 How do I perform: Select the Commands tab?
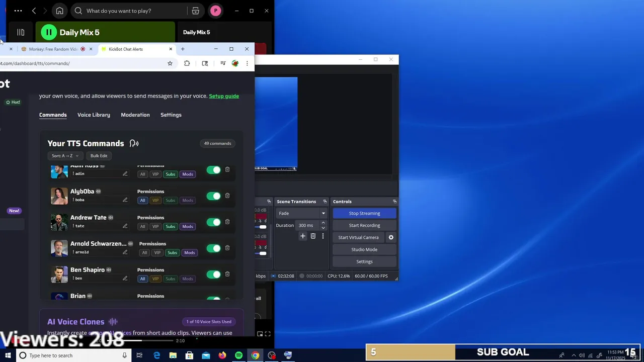pos(53,115)
